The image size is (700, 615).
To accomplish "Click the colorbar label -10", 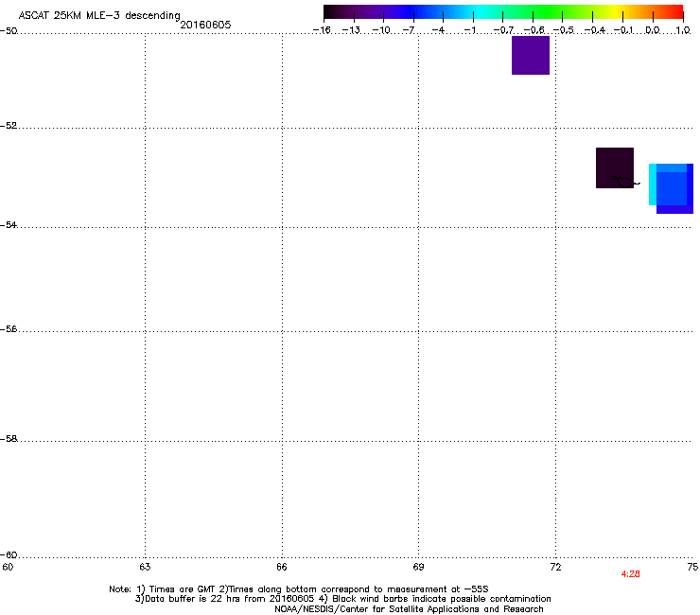I will [381, 30].
